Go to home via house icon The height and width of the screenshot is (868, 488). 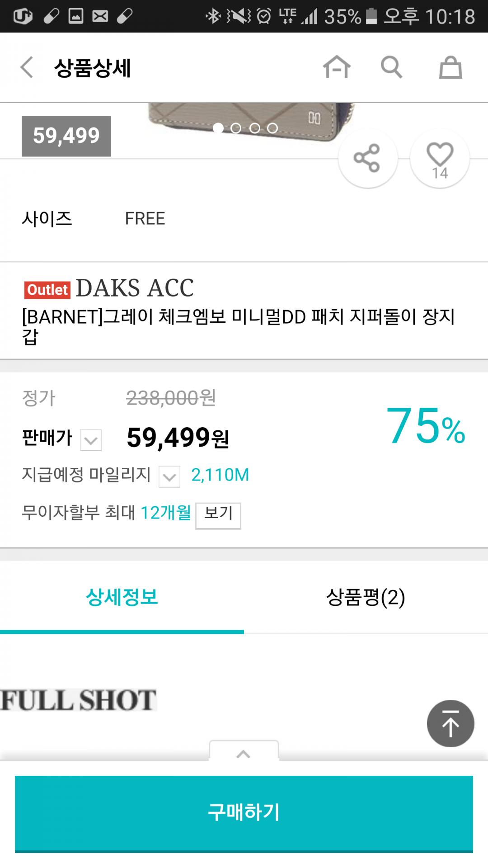click(337, 67)
